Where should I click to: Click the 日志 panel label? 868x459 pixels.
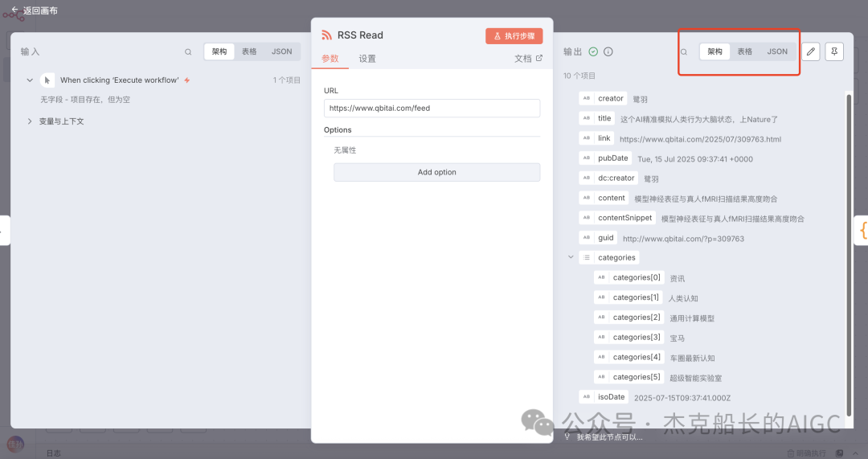coord(53,453)
